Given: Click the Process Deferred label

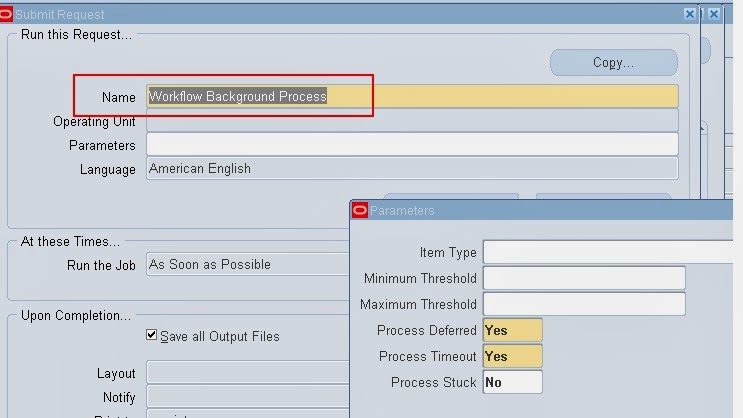Looking at the screenshot, I should click(x=426, y=330).
